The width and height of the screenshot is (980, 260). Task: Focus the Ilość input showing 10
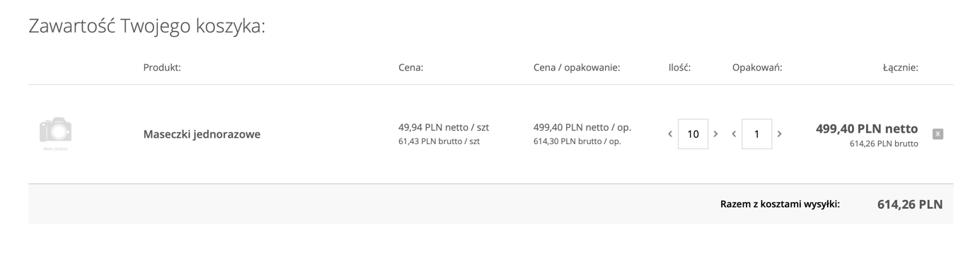click(693, 134)
